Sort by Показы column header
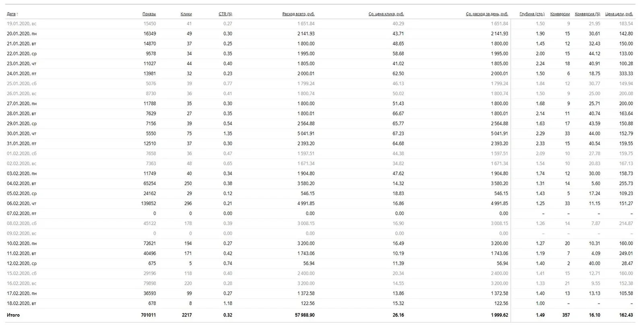644x325 pixels. click(149, 14)
